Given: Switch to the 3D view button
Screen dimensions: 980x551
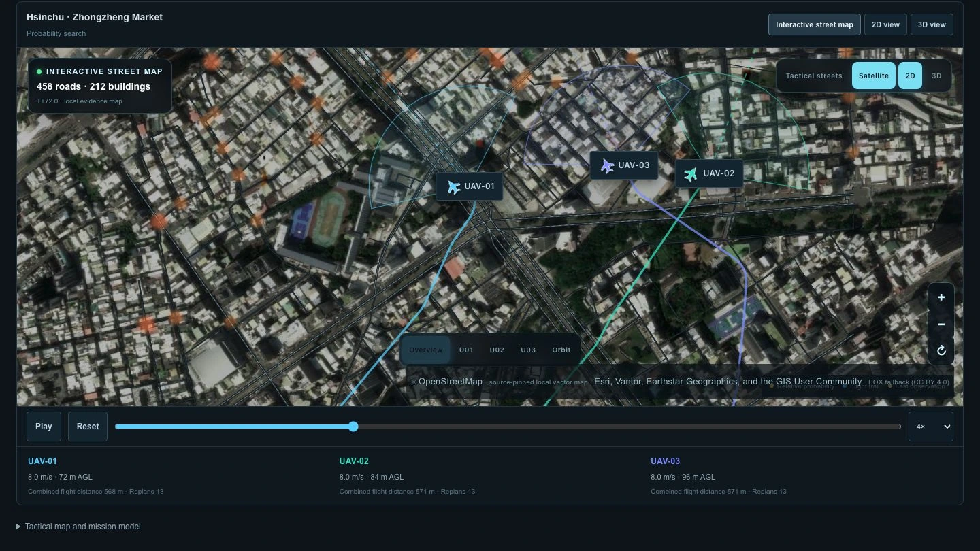Looking at the screenshot, I should tap(932, 24).
